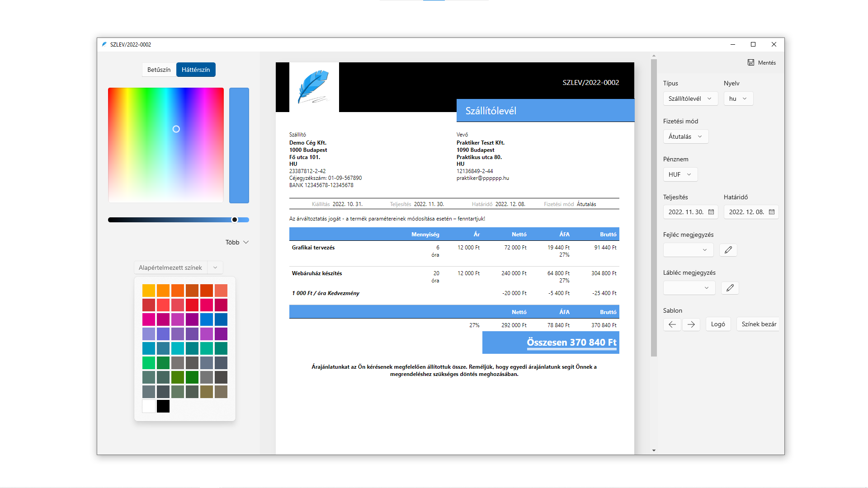This screenshot has width=868, height=488.
Task: Click the right arrow under Sablon
Action: pos(691,324)
